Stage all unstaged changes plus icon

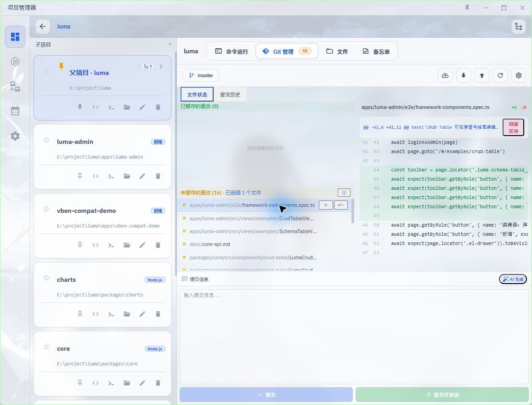(344, 193)
